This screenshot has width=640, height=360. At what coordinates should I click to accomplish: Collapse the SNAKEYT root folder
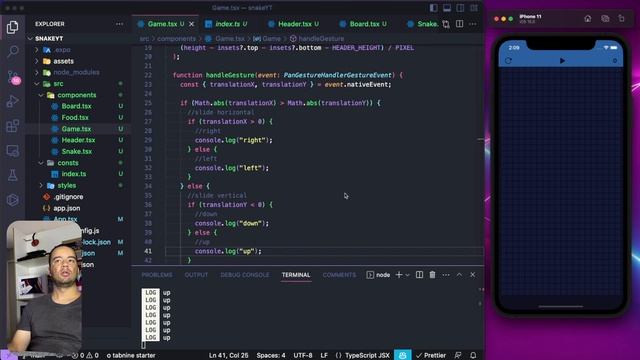pos(49,38)
